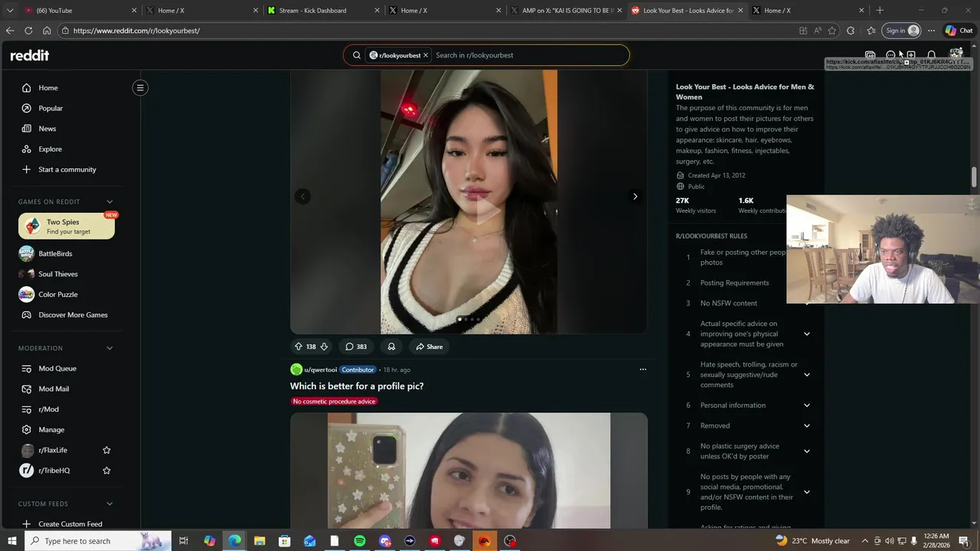
Task: Open the 383 comments on the post
Action: coord(356,347)
